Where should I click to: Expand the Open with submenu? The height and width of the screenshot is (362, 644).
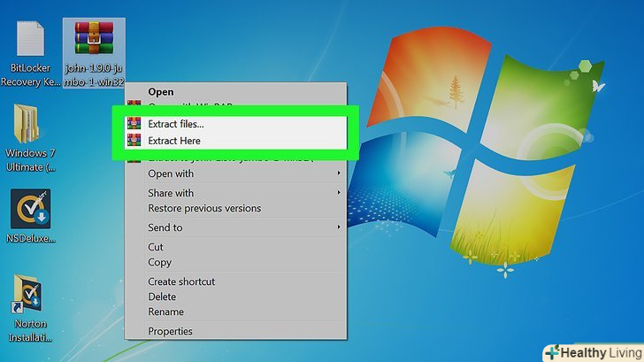(235, 173)
